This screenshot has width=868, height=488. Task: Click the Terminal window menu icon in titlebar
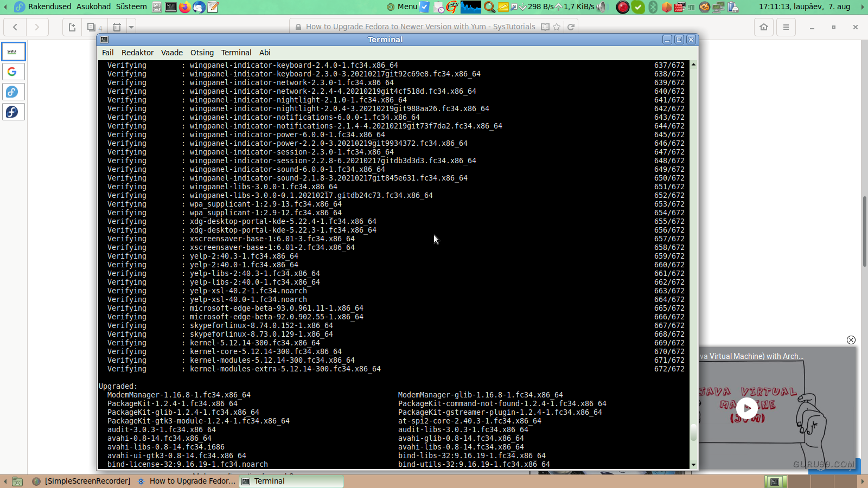pos(105,40)
